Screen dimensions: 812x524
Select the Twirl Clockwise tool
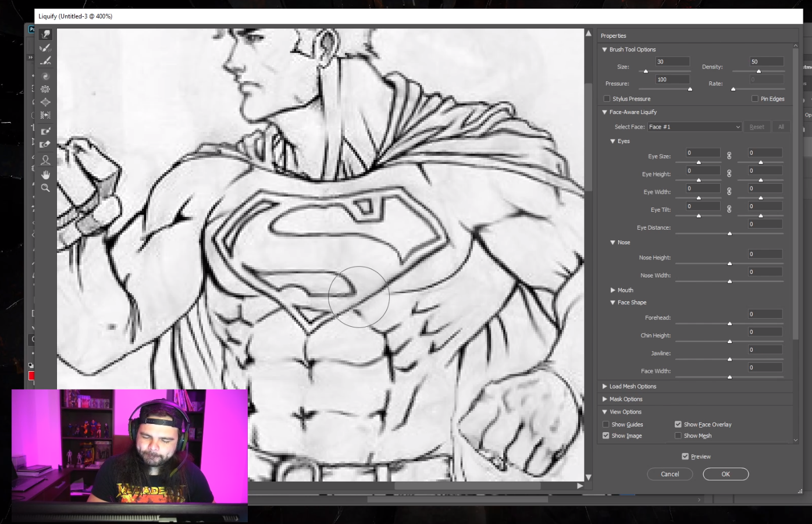pyautogui.click(x=45, y=76)
